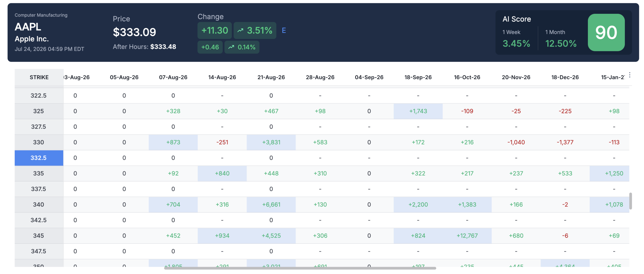Click the +12,767 cell in 345 row
Viewport: 644px width, 274px height.
point(467,236)
